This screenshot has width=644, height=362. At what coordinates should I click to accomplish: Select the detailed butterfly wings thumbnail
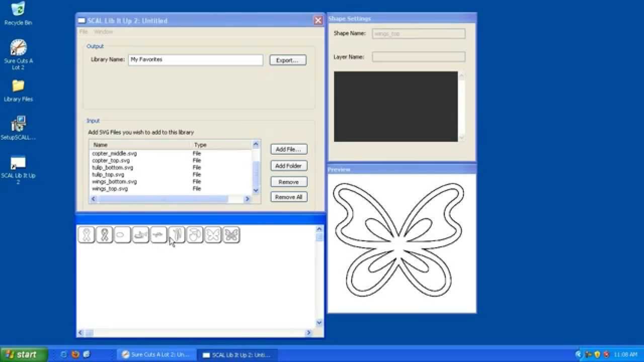point(231,235)
